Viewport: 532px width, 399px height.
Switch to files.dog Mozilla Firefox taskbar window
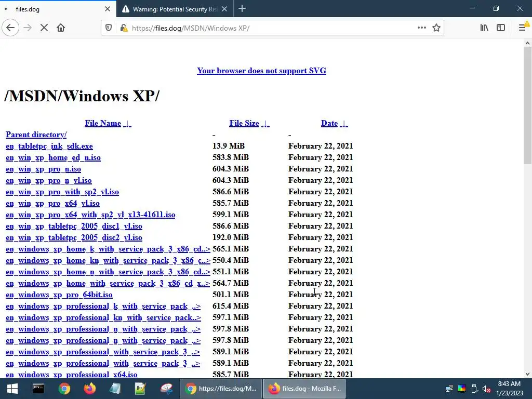point(304,389)
